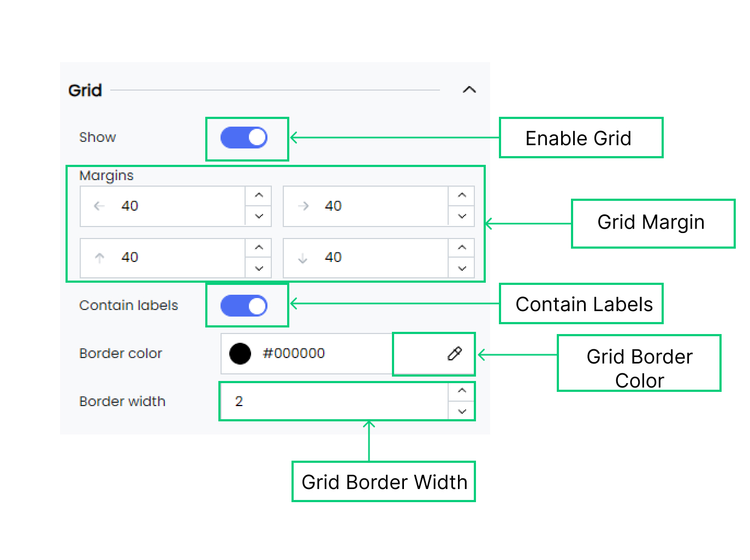Increase the top margin value
Viewport: 750px width, 560px height.
click(x=259, y=247)
